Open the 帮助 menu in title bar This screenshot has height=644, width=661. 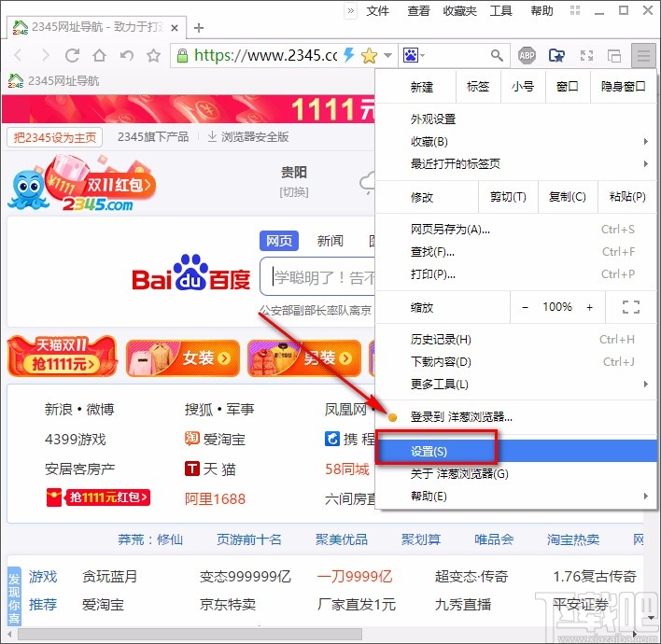pyautogui.click(x=541, y=10)
